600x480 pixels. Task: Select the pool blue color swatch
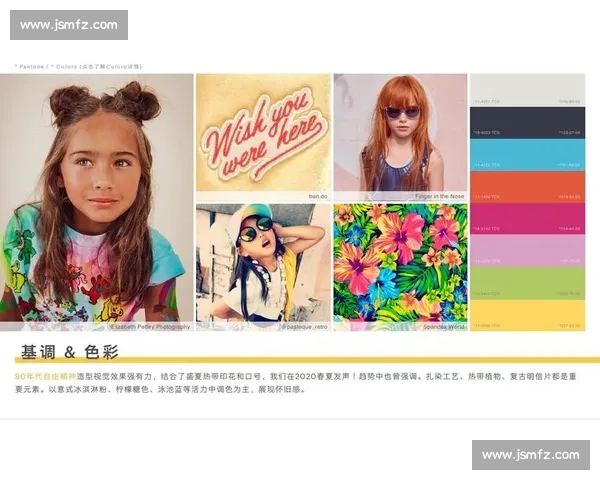click(x=527, y=155)
